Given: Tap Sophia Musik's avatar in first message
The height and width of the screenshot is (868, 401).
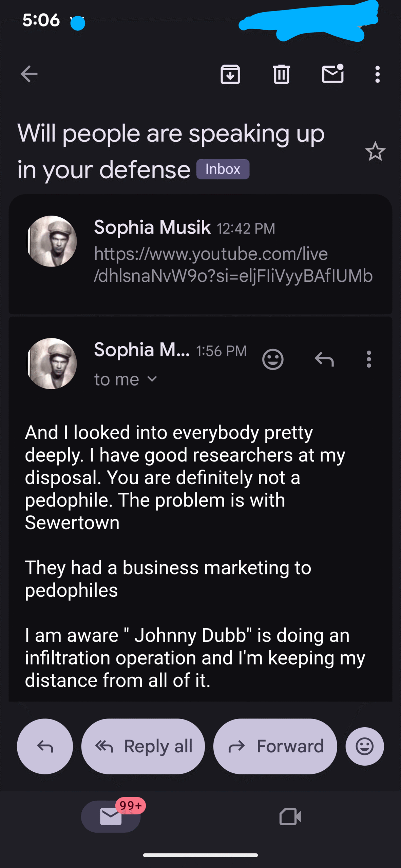Looking at the screenshot, I should (52, 241).
